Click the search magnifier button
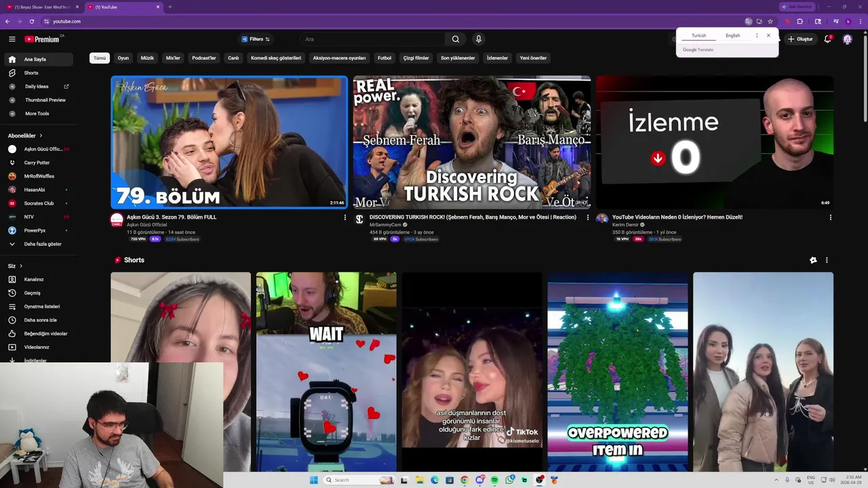The height and width of the screenshot is (488, 868). pos(456,39)
